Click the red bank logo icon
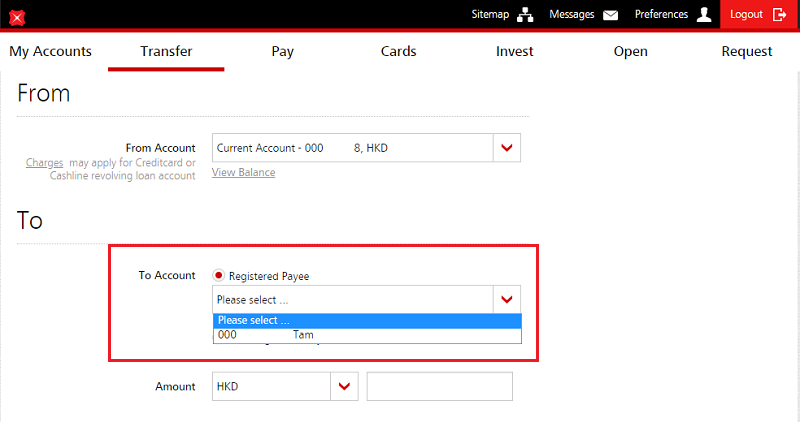 (16, 17)
